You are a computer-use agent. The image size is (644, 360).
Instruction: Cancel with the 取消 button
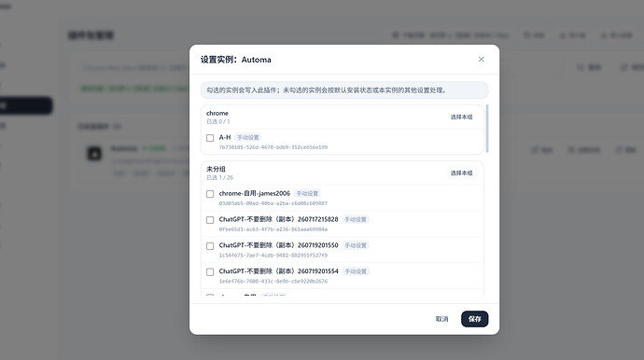(441, 319)
